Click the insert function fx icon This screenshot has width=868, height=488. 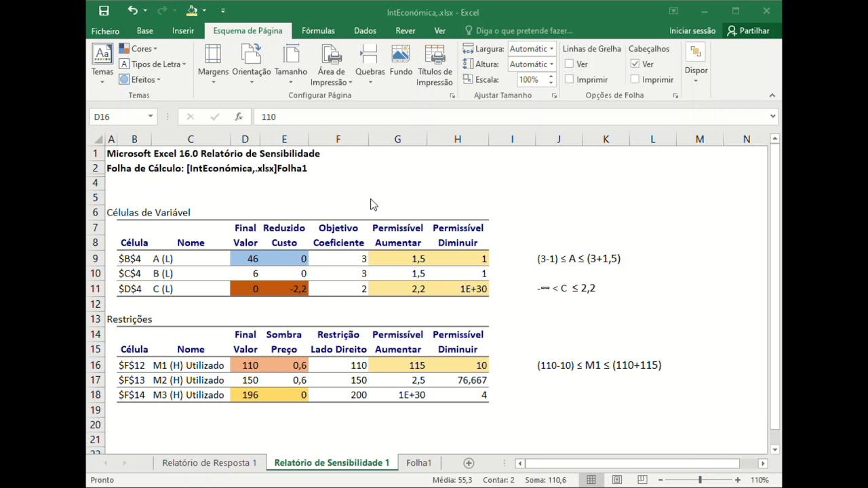(x=239, y=117)
